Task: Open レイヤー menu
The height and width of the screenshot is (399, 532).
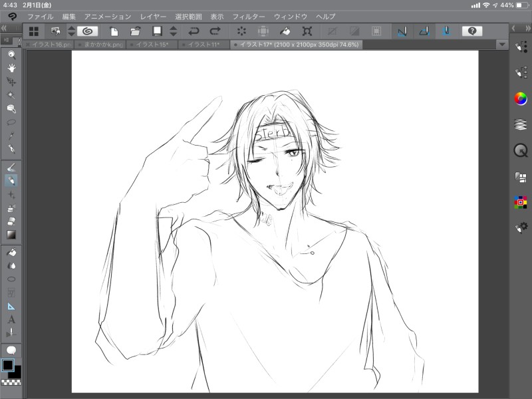Action: click(153, 16)
